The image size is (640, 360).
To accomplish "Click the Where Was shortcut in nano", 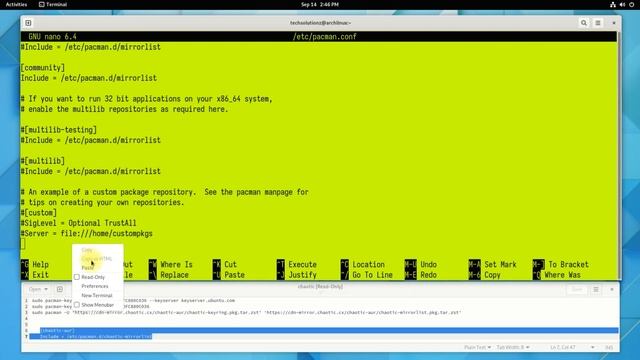I will point(557,275).
